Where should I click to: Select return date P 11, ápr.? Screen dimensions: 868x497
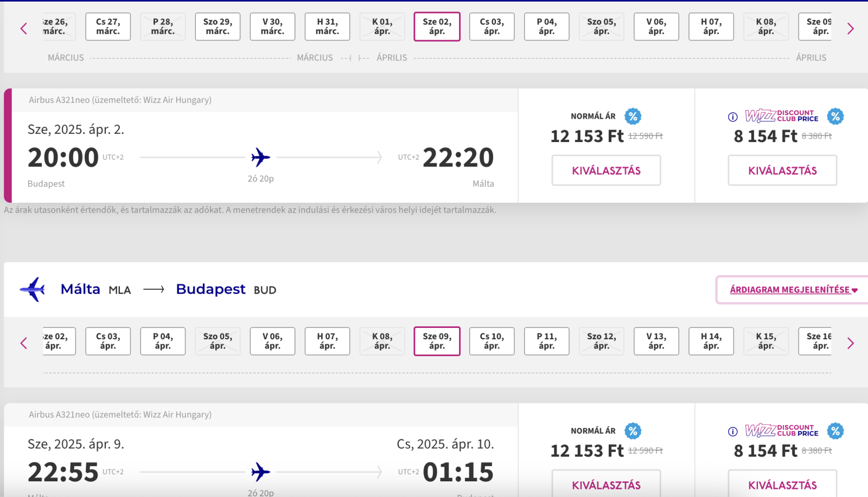tap(546, 341)
